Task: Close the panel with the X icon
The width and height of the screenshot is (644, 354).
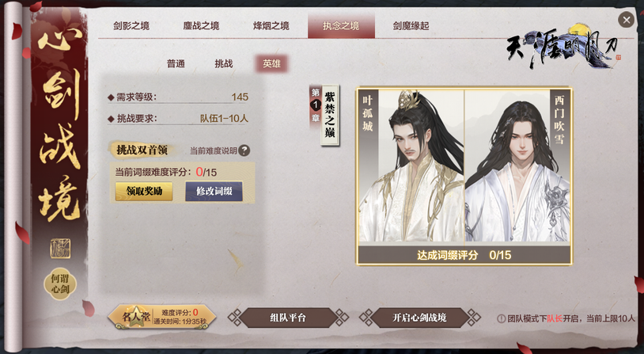Action: [x=626, y=20]
